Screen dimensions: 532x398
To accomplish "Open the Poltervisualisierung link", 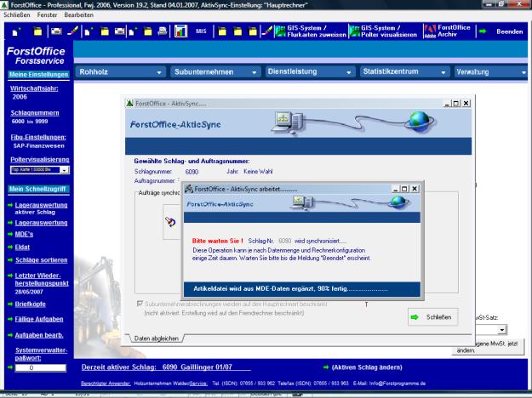I will click(x=40, y=159).
